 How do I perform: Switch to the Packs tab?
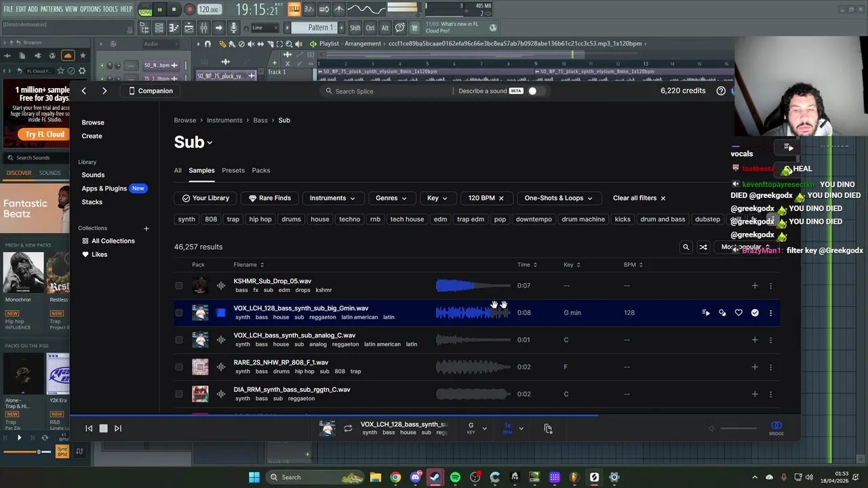(x=261, y=170)
